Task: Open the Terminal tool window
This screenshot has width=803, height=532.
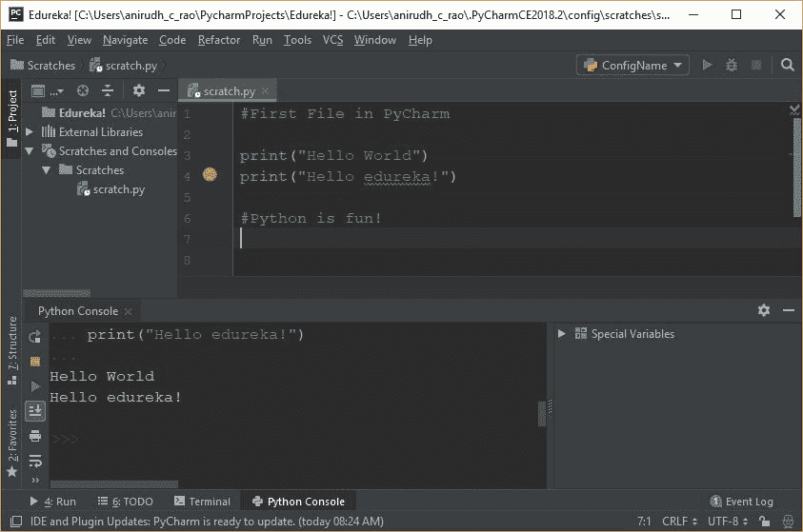Action: [x=202, y=502]
